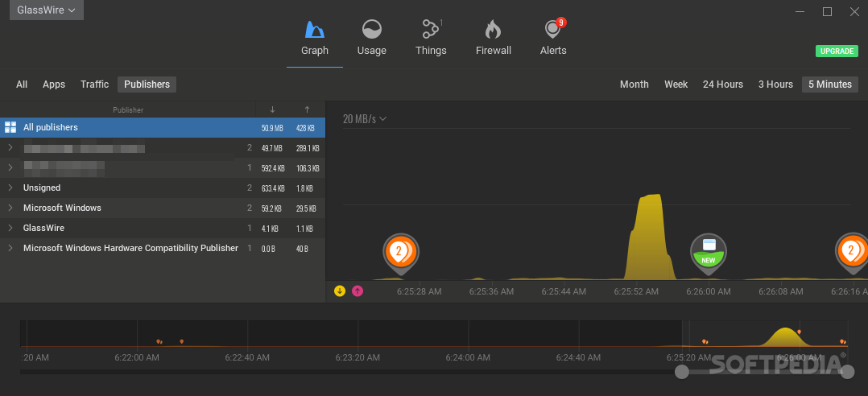Click the All publishers grid icon
Image resolution: width=868 pixels, height=396 pixels.
[10, 128]
